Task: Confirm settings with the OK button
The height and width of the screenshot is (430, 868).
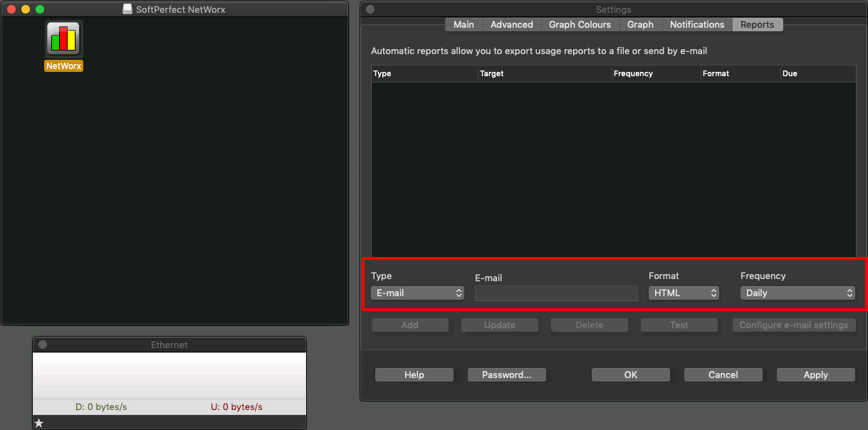Action: [631, 374]
